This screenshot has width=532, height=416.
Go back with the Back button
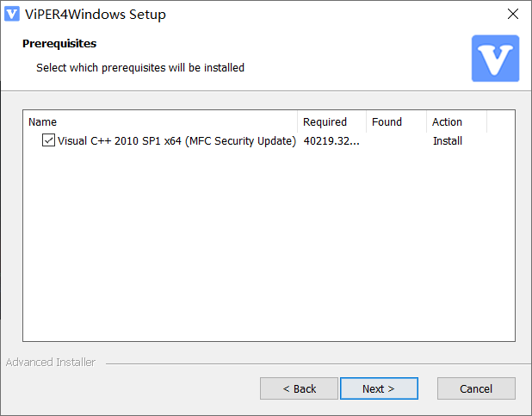[299, 388]
